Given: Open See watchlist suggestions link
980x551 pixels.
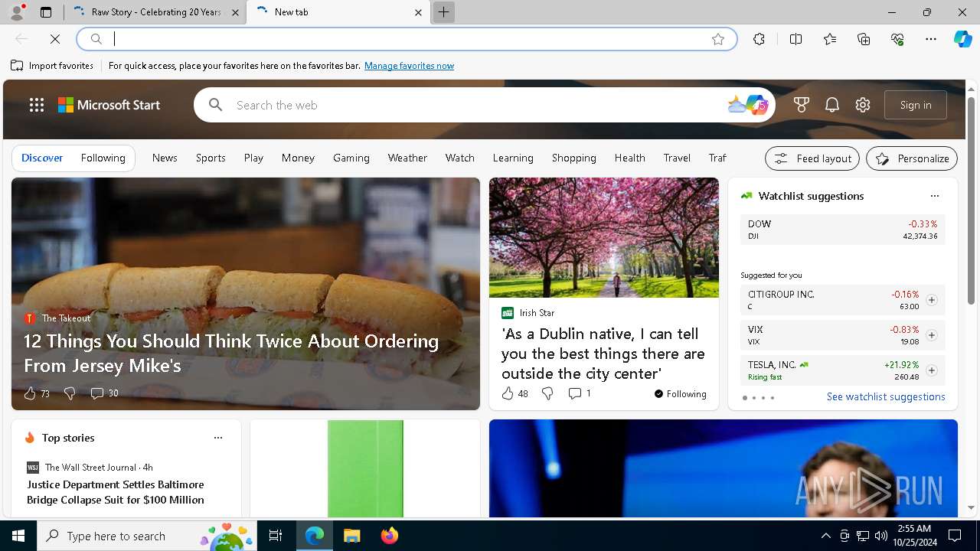Looking at the screenshot, I should 886,396.
